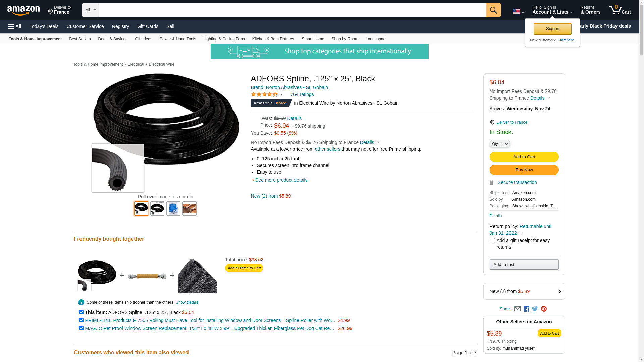Uncheck the MAGZO pet proof screen item
The width and height of the screenshot is (644, 362).
[x=81, y=328]
